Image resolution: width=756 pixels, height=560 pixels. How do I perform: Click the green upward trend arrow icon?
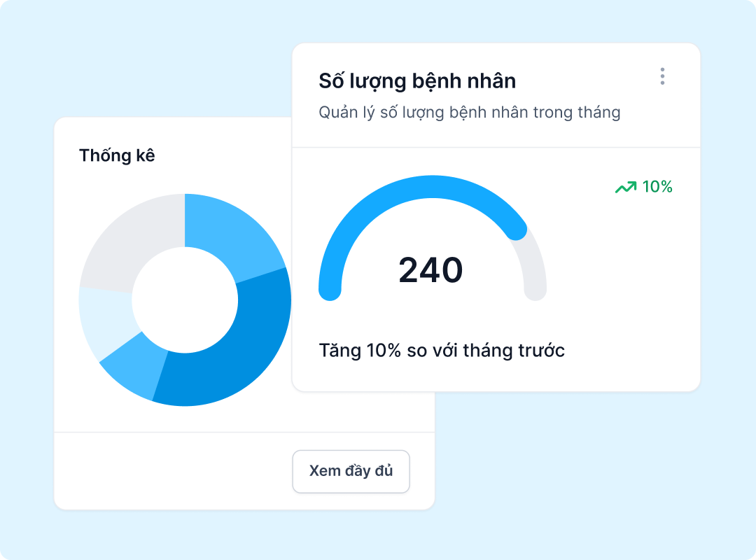coord(625,187)
